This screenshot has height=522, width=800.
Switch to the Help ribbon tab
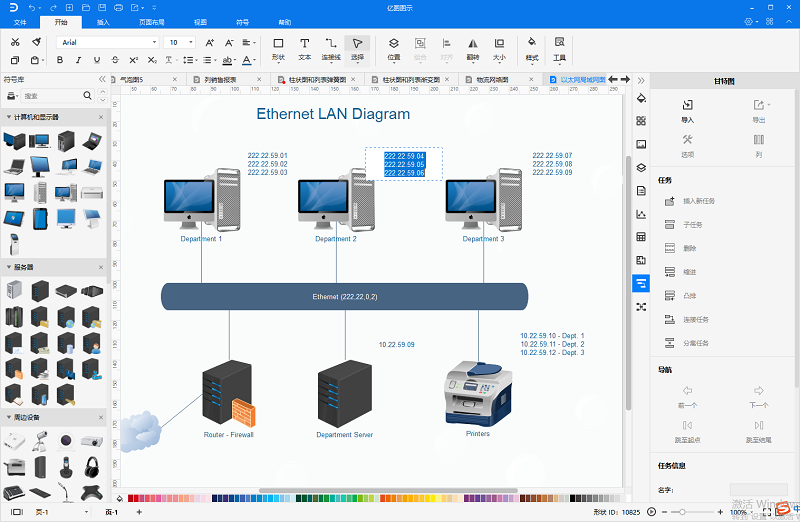285,22
